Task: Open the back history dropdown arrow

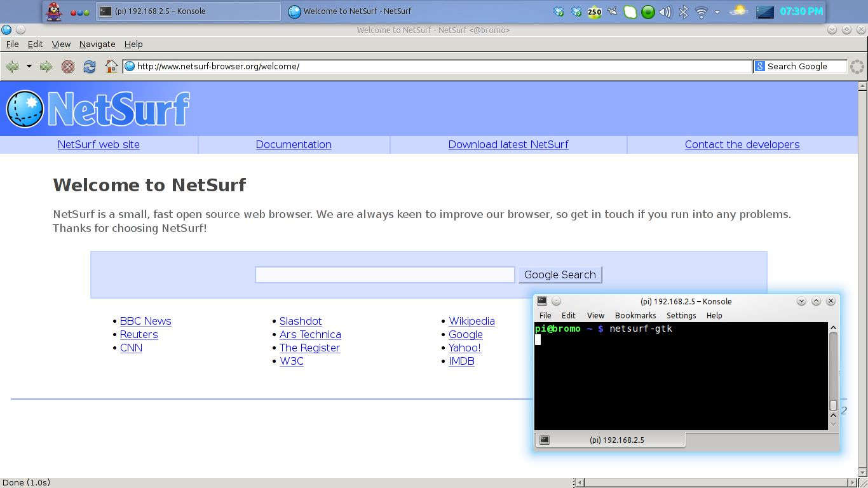Action: tap(29, 66)
